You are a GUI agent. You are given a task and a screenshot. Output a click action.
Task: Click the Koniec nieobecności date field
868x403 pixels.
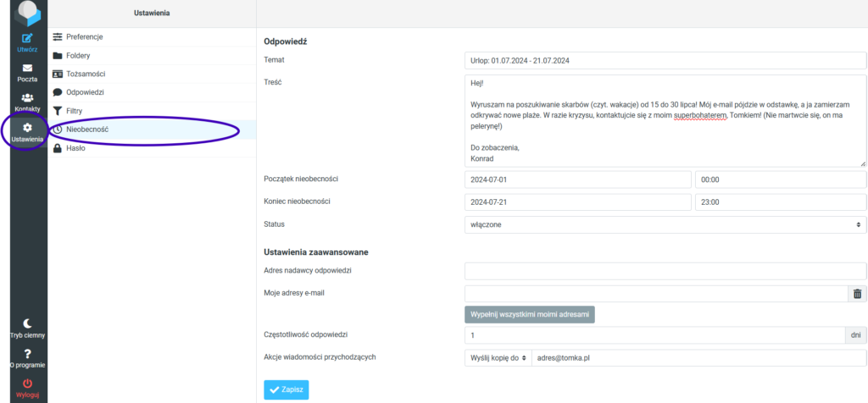[578, 202]
